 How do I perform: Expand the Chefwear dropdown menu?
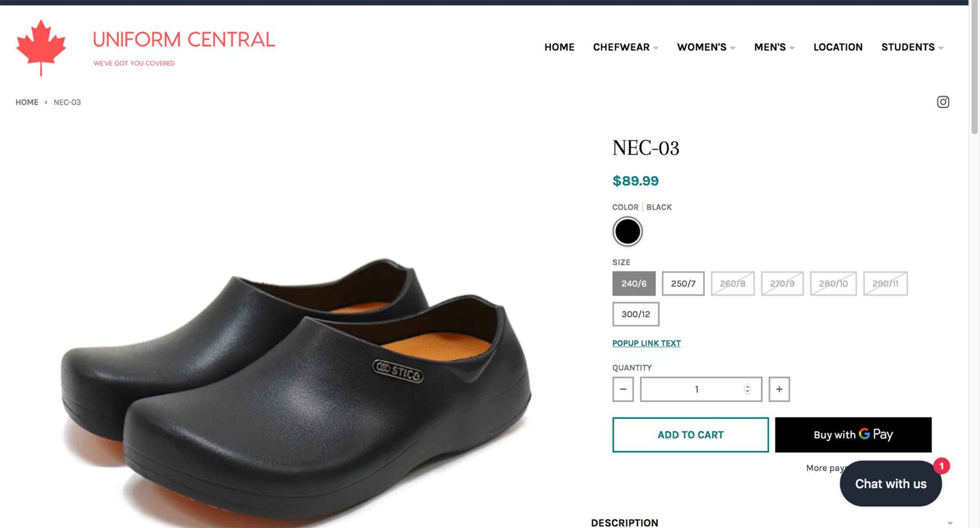(x=625, y=47)
